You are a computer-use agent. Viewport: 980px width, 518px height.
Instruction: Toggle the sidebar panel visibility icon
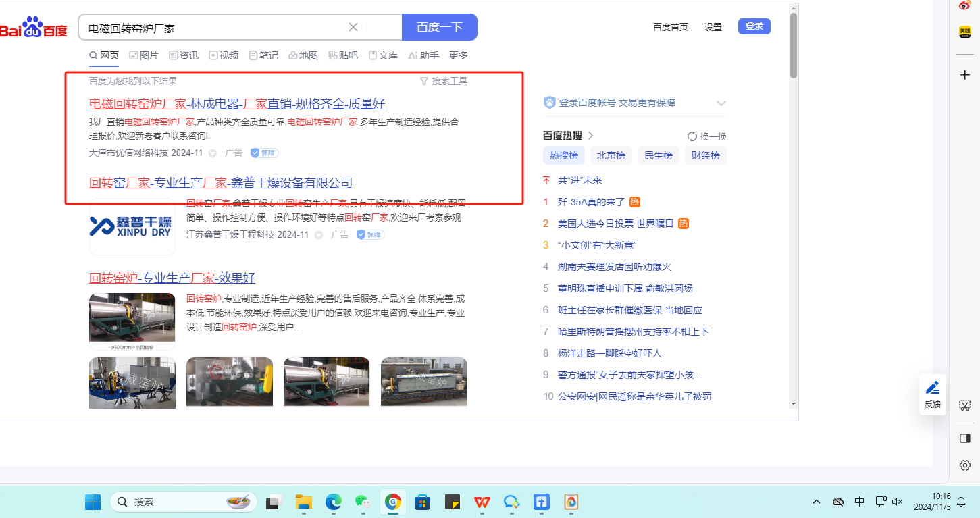coord(965,438)
